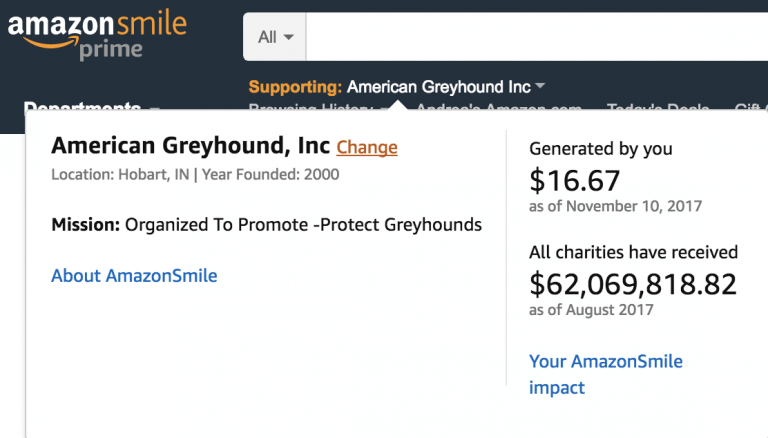Image resolution: width=768 pixels, height=438 pixels.
Task: Click the prime wordmark under the logo
Action: click(111, 50)
